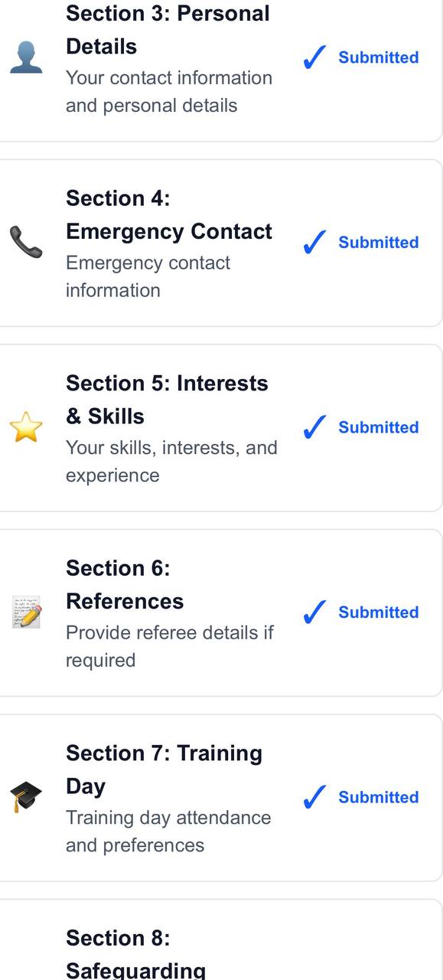
Task: Click the Submitted status for Section 3
Action: click(x=379, y=57)
